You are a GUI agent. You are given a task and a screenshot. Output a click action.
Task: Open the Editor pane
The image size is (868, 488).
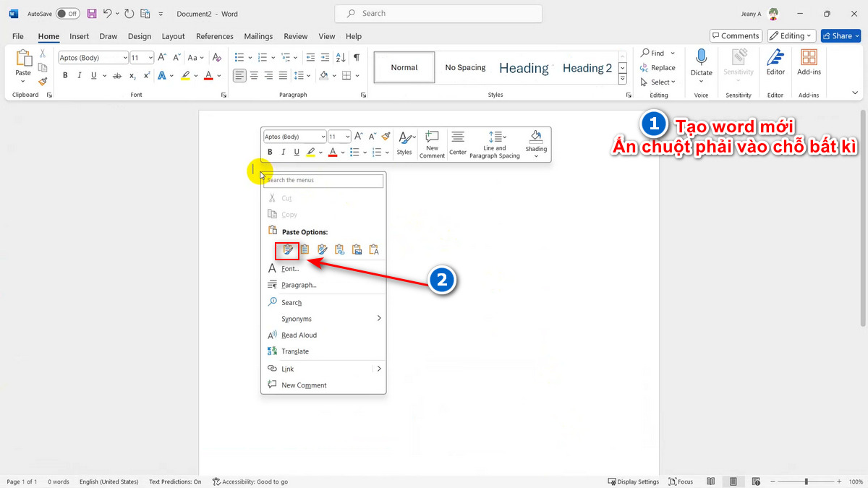pos(775,64)
